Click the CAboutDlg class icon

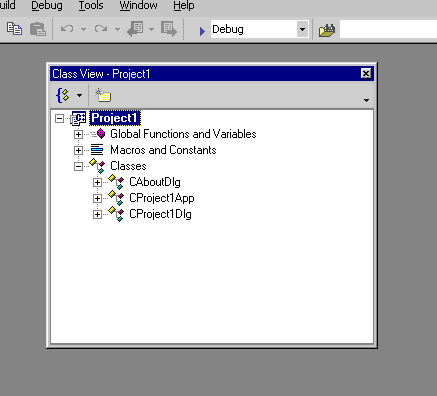[116, 182]
